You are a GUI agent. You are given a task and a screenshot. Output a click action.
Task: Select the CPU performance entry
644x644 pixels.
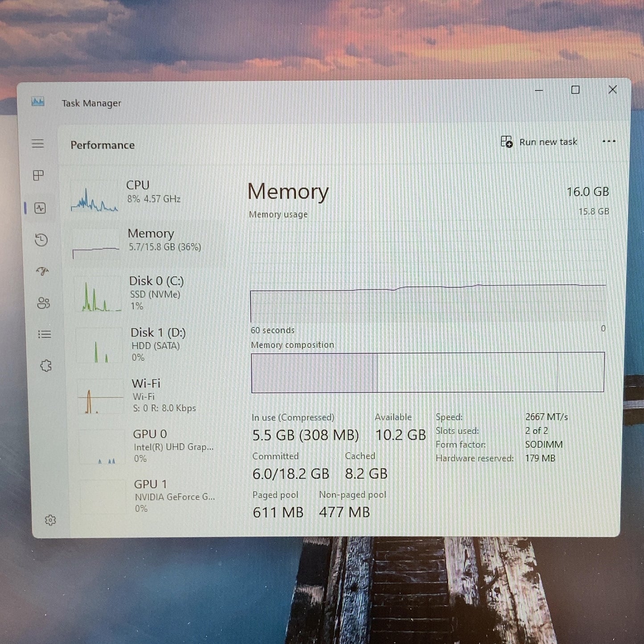coord(145,195)
